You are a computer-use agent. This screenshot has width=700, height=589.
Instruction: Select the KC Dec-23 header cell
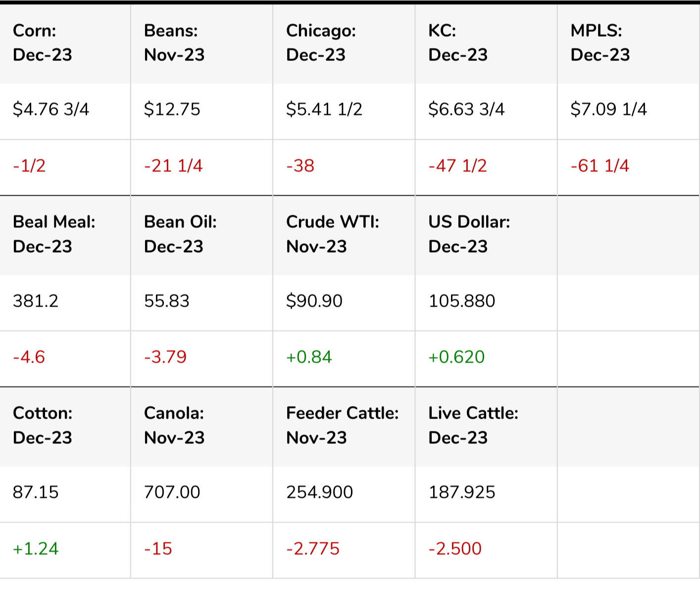457,43
